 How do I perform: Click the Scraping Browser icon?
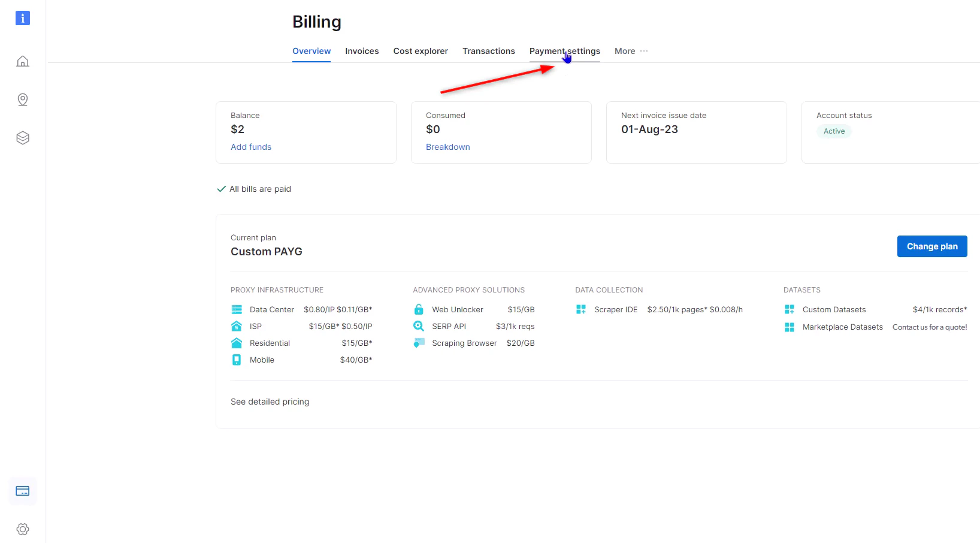pos(418,343)
